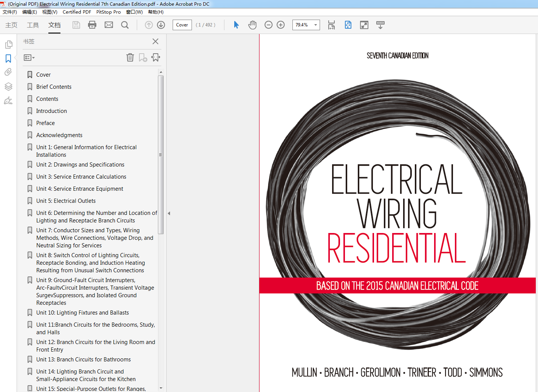Open Unit 7: Conductor Sizes bookmark
The height and width of the screenshot is (392, 538).
tap(95, 238)
